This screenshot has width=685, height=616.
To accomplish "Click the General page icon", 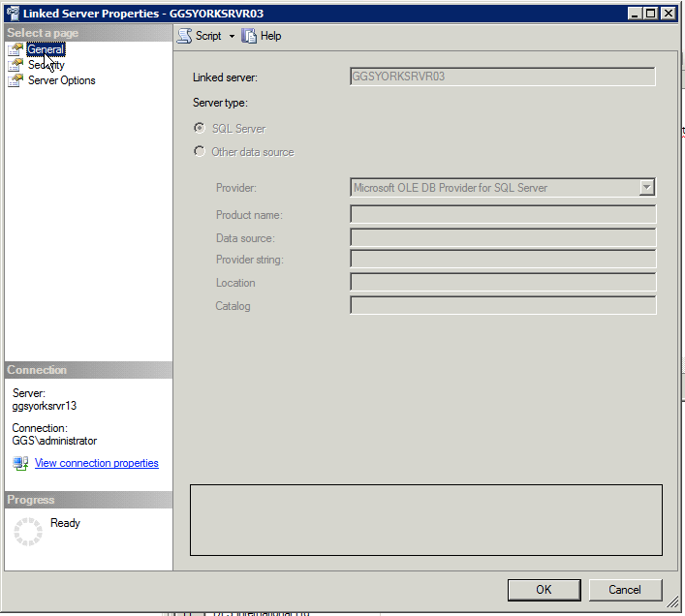I will [x=16, y=49].
